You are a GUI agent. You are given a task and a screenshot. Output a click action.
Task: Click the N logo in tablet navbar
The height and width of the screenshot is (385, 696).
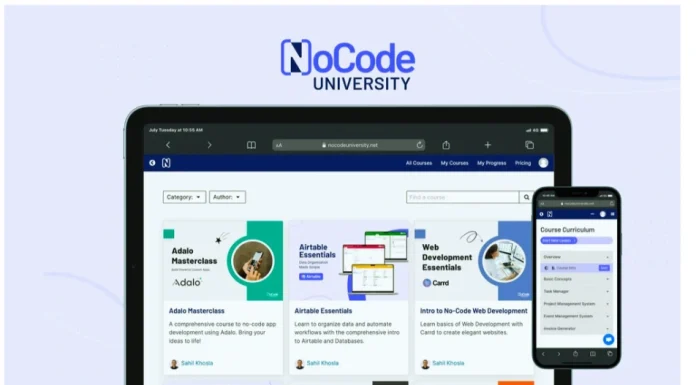pos(166,163)
